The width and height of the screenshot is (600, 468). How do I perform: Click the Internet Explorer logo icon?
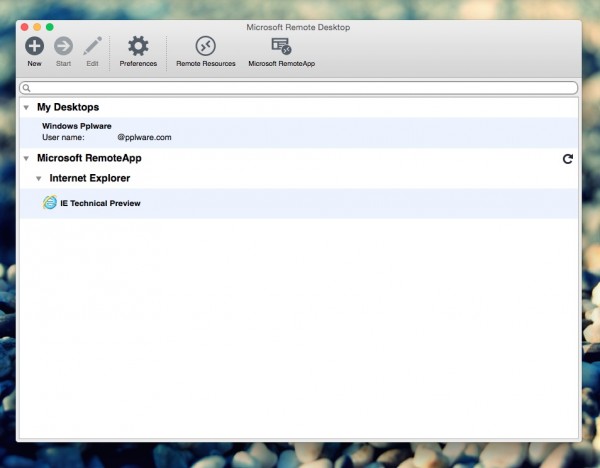pos(50,202)
